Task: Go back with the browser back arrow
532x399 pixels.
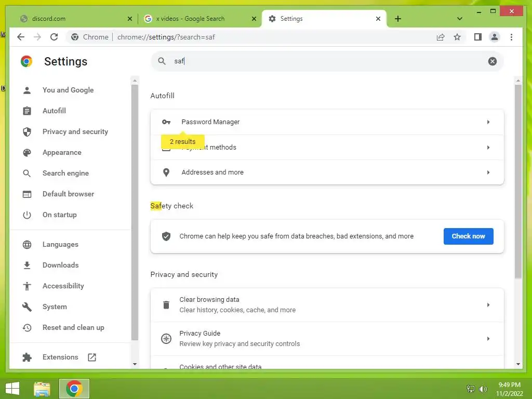Action: [x=21, y=37]
